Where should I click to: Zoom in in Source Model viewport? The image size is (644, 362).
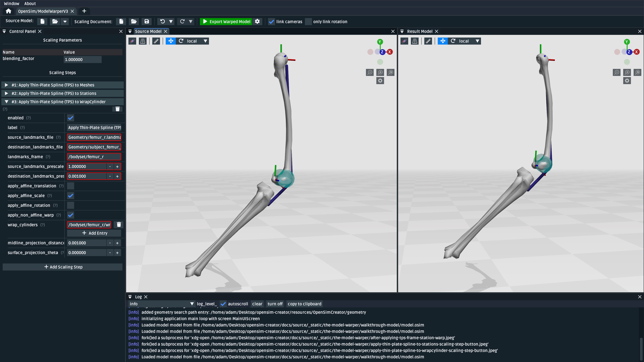pos(380,72)
